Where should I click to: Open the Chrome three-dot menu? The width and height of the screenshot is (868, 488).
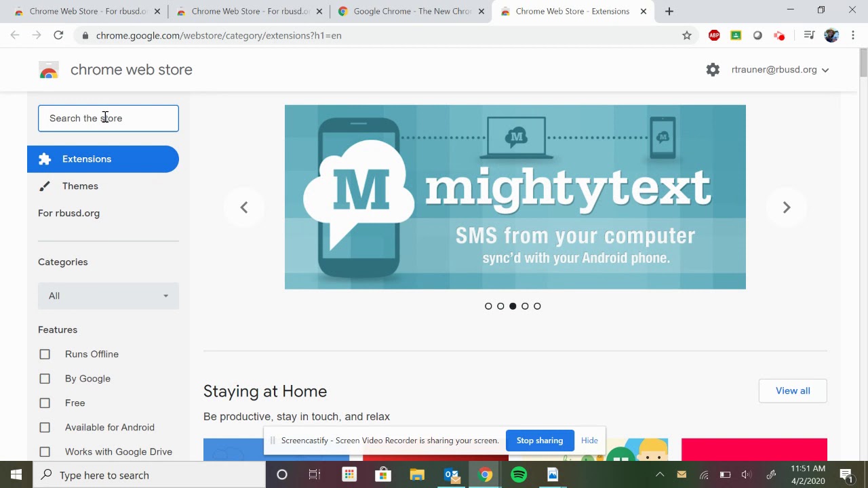point(854,35)
